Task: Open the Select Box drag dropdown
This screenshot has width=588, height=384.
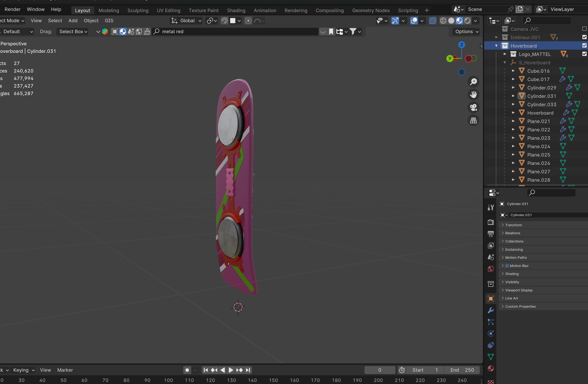Action: pos(73,32)
